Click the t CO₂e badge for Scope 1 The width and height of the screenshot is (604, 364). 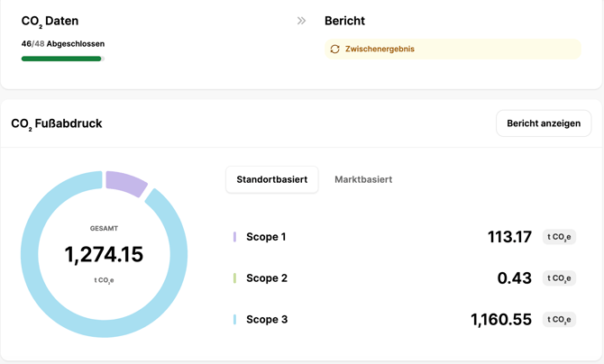click(559, 237)
